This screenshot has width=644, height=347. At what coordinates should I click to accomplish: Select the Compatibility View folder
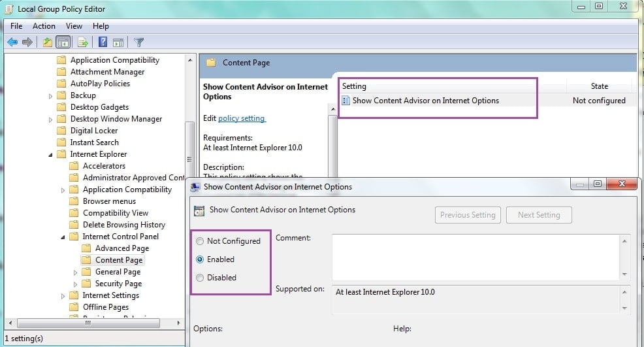(x=116, y=213)
